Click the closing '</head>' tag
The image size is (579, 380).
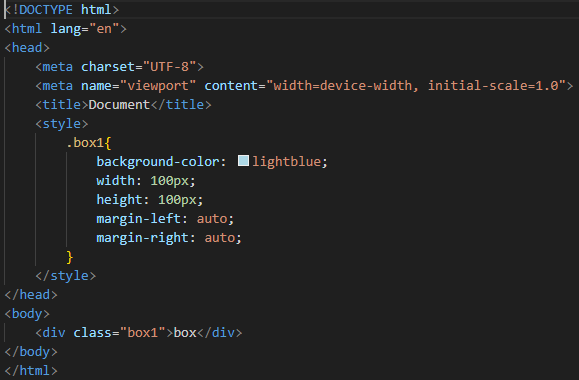click(31, 295)
